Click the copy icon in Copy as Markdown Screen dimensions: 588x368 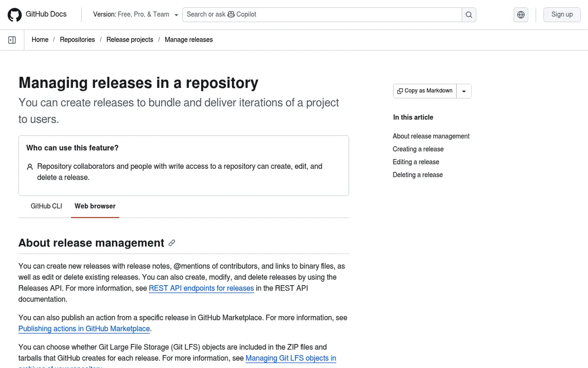click(400, 91)
